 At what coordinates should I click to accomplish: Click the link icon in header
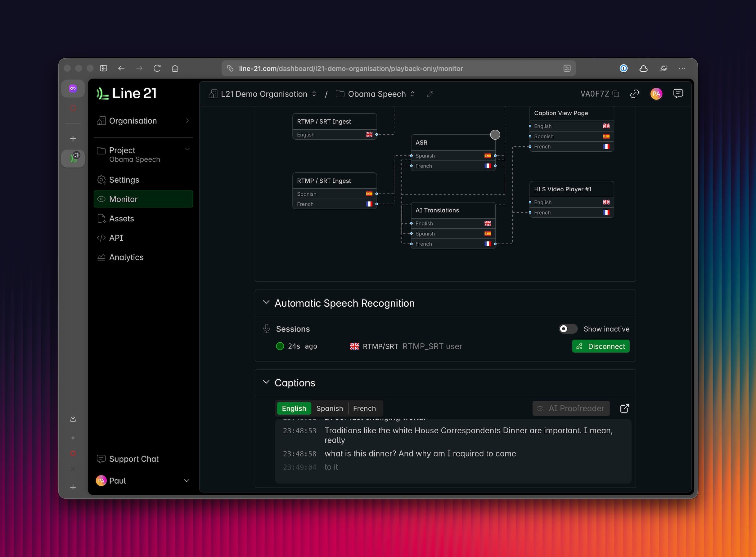coord(634,94)
